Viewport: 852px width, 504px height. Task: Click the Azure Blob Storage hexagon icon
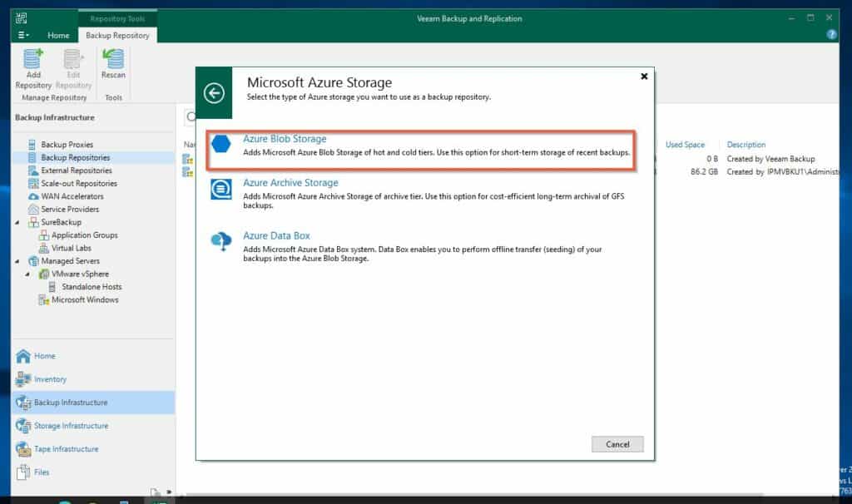click(x=220, y=144)
